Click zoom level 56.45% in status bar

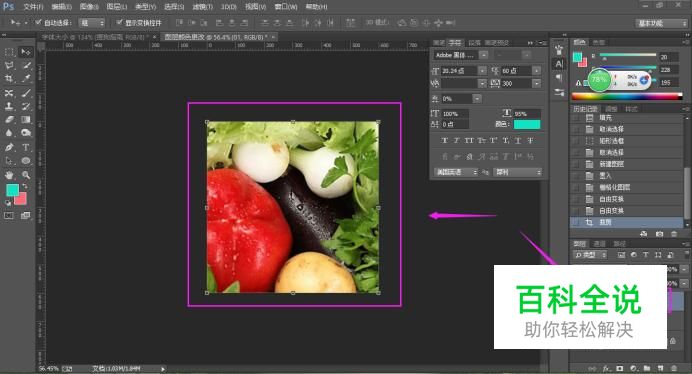49,368
